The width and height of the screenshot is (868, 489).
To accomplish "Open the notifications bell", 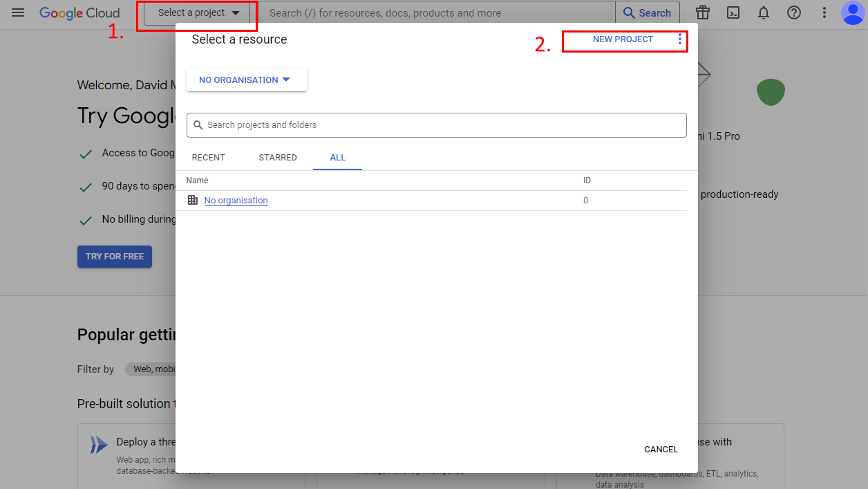I will click(764, 12).
